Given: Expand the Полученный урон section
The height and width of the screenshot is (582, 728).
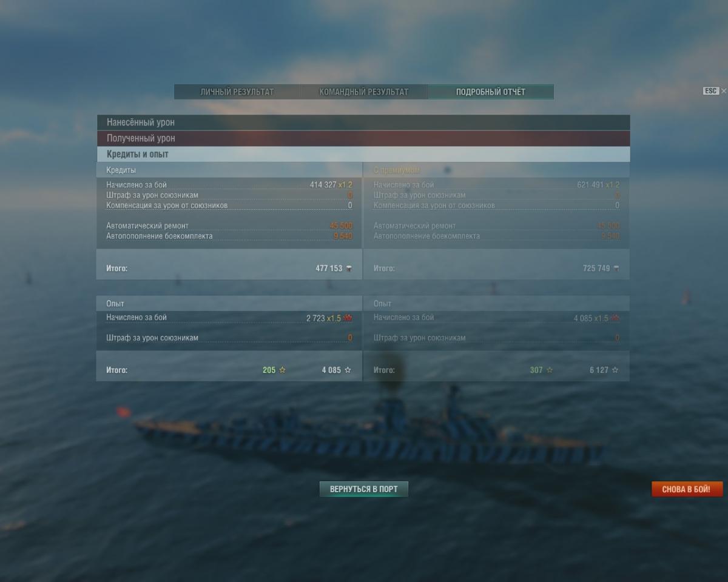Looking at the screenshot, I should pos(363,138).
